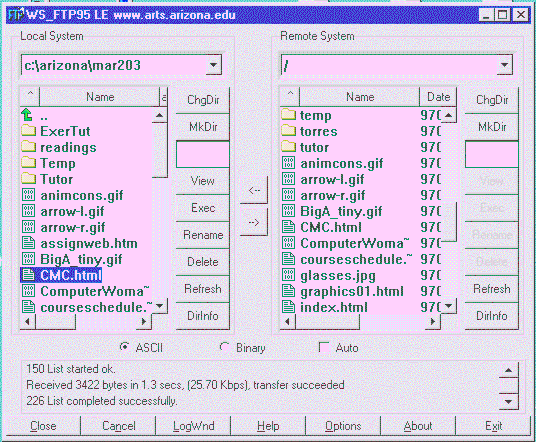
Task: Click remote MkDir button
Action: [492, 127]
